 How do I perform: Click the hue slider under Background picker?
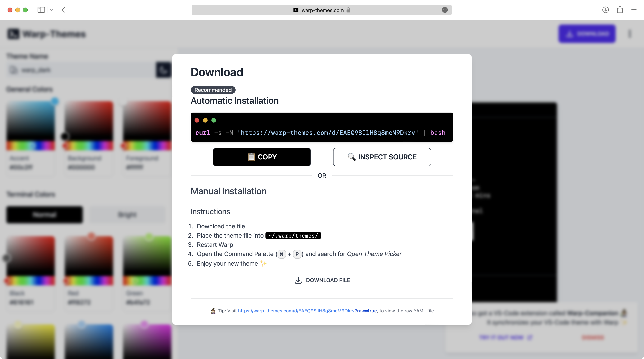point(89,146)
